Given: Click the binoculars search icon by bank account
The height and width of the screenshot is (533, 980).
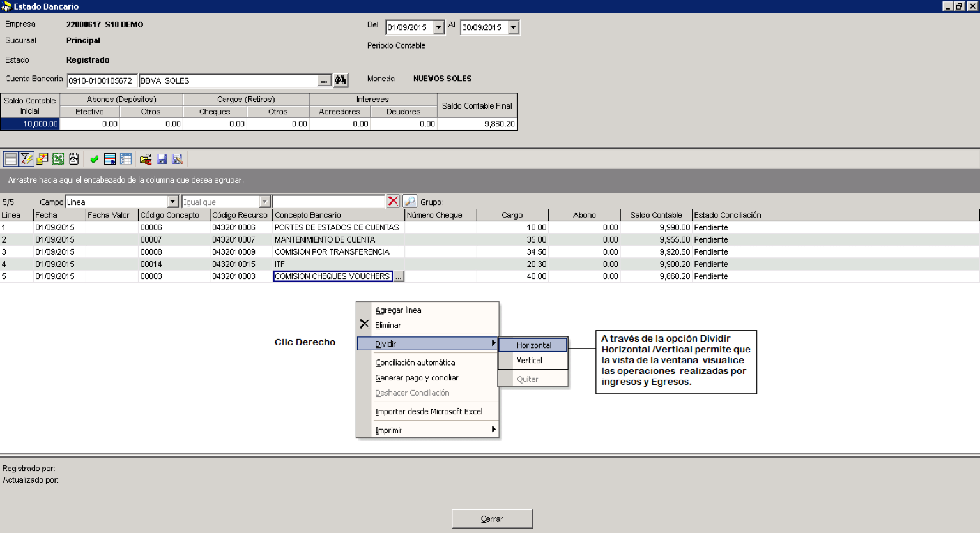Looking at the screenshot, I should click(341, 80).
